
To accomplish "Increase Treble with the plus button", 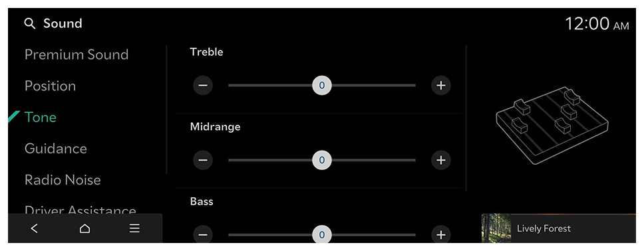I will tap(440, 85).
